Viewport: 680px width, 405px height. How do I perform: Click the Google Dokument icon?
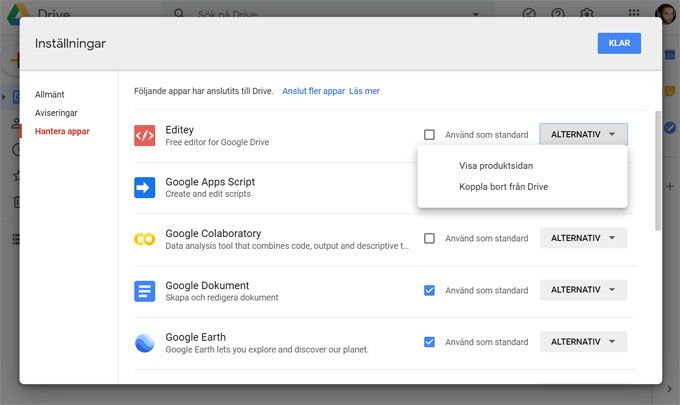(x=144, y=291)
